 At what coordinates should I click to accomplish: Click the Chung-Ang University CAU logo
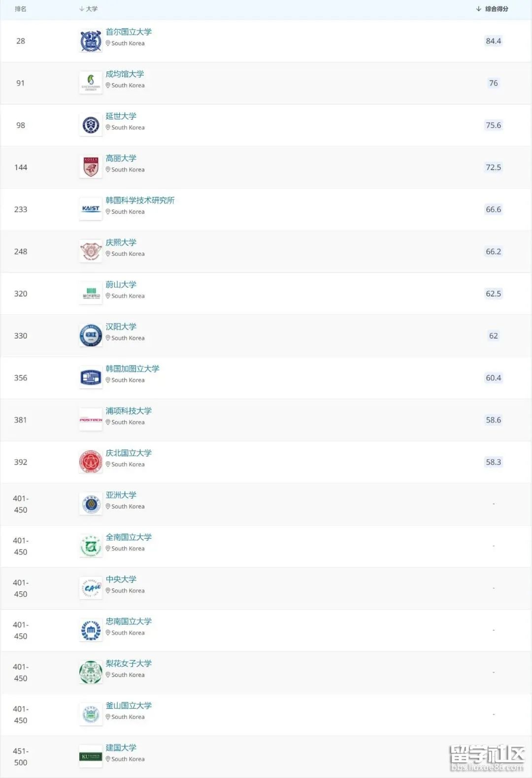tap(91, 588)
